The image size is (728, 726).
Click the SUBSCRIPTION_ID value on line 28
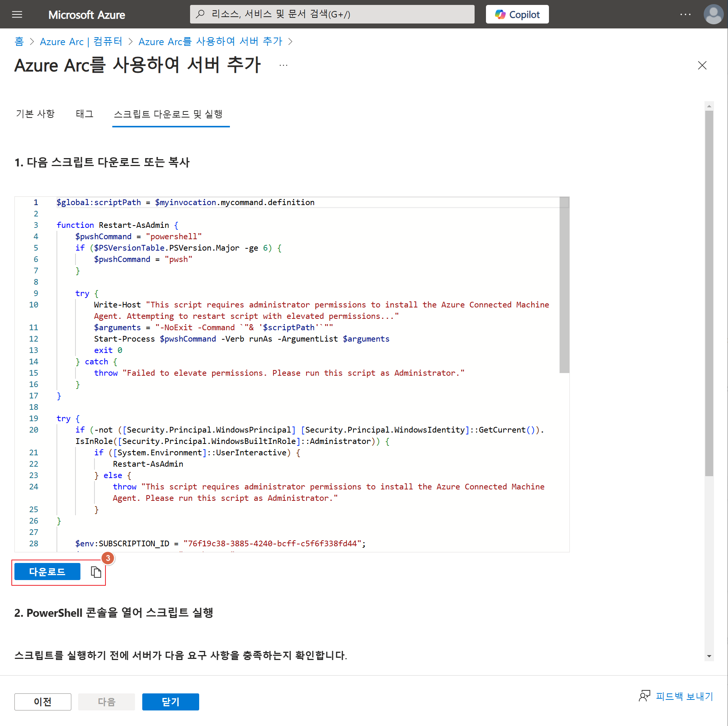[x=272, y=544]
